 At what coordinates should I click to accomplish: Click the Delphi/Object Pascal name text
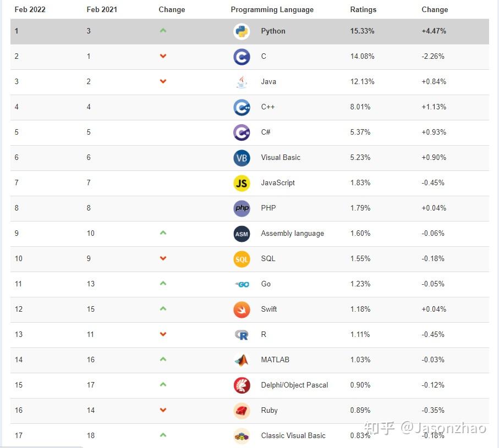click(294, 385)
